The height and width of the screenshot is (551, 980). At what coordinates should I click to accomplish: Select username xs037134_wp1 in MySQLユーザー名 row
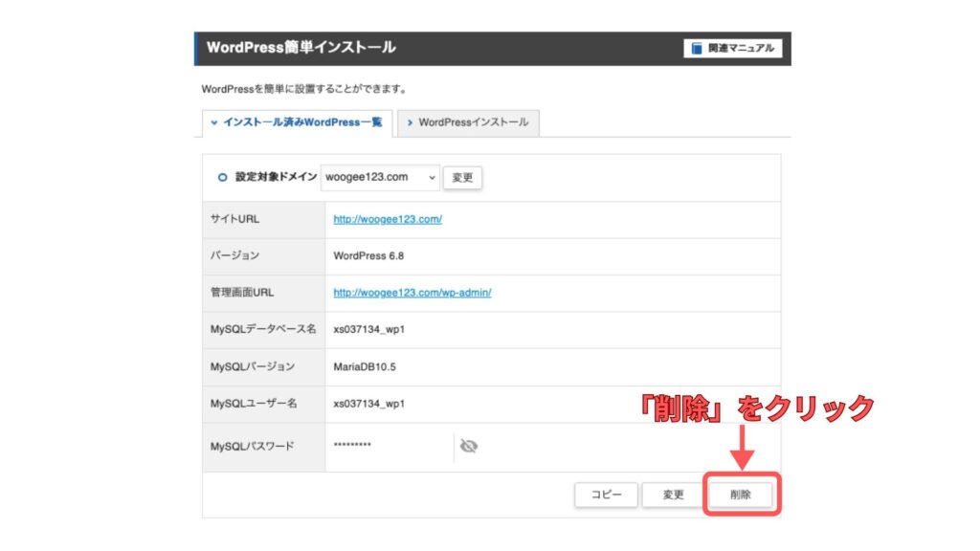point(368,404)
